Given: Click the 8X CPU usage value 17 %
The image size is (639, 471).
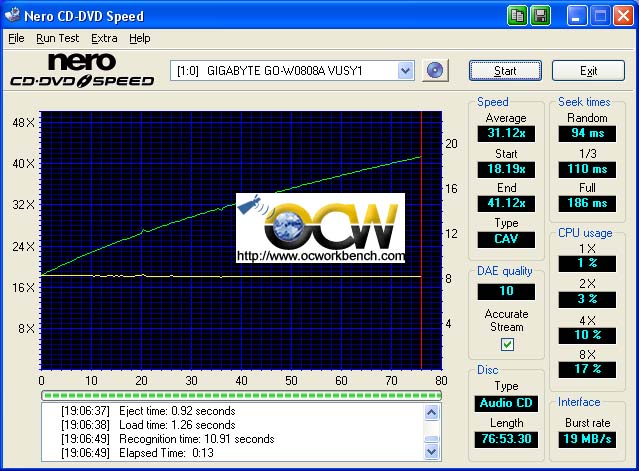Looking at the screenshot, I should [587, 370].
